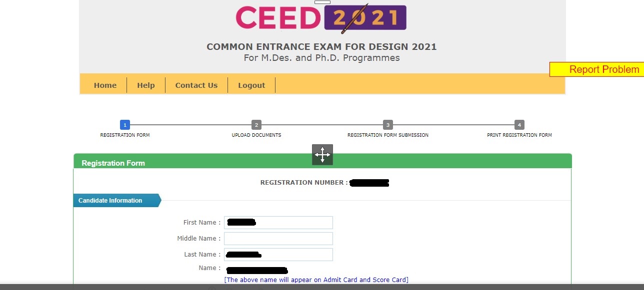
Task: Select step 3 Registration Form Submission indicator
Action: (x=388, y=125)
